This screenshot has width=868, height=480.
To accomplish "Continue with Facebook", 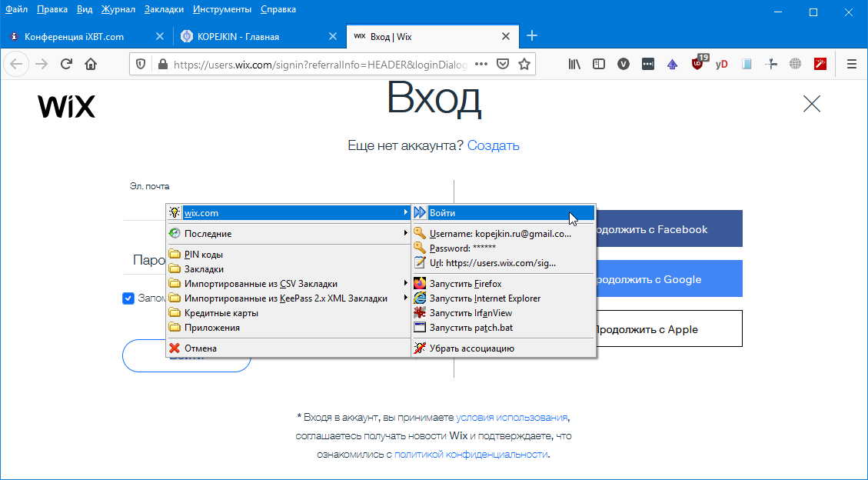I will [669, 228].
